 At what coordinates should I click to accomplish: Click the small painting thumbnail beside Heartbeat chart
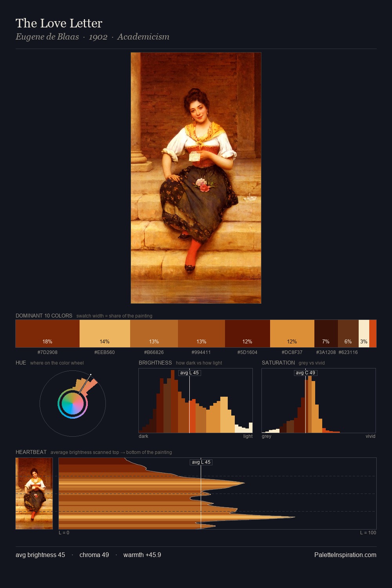coord(34,494)
